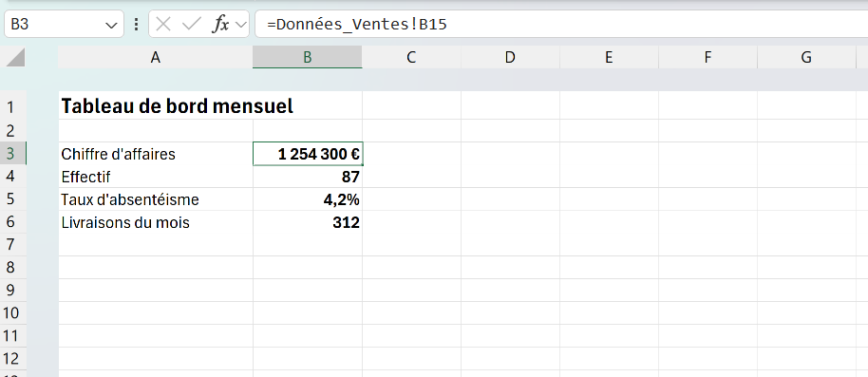The width and height of the screenshot is (868, 377).
Task: Click the cell showing 312
Action: [x=308, y=222]
